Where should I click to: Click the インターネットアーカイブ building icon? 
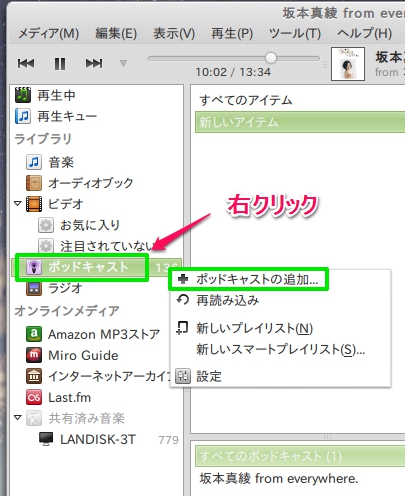click(x=34, y=376)
